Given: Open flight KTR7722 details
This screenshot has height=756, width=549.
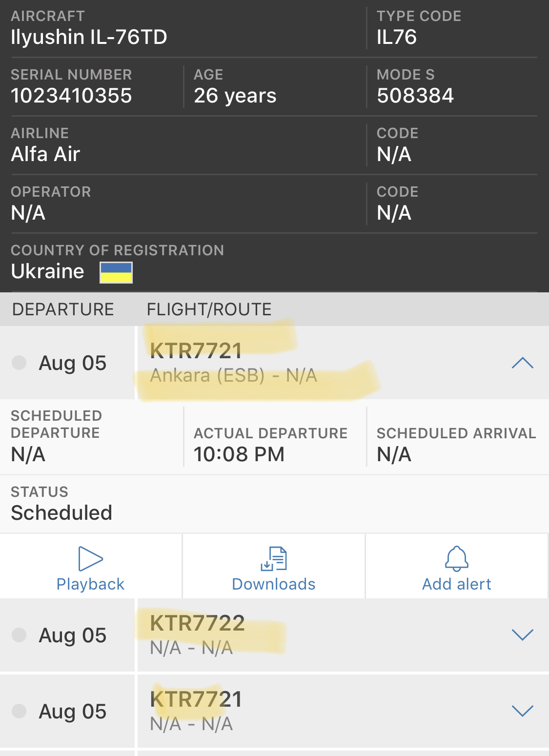Looking at the screenshot, I should (x=197, y=623).
